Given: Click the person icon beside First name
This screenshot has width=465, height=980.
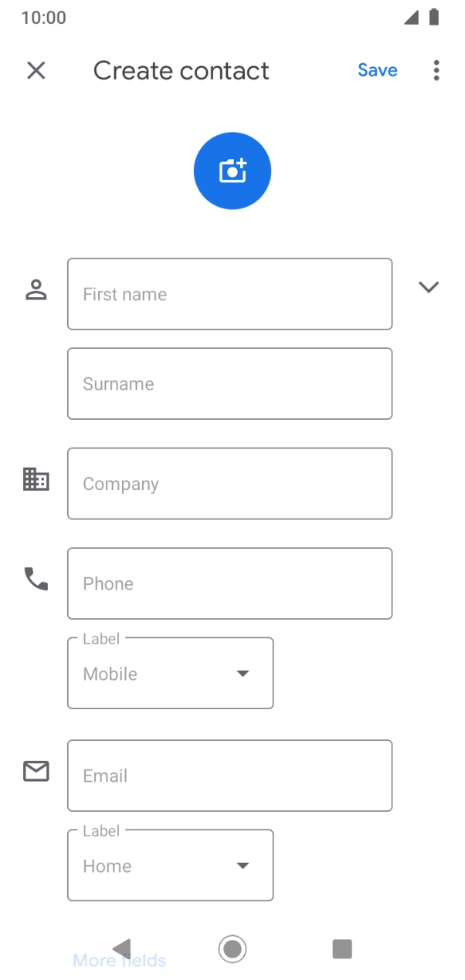Looking at the screenshot, I should point(36,291).
